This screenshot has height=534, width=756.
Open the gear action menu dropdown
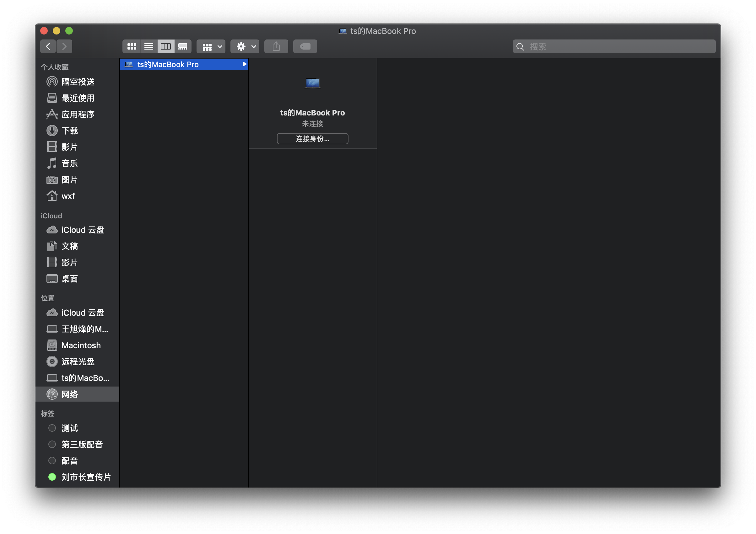(245, 46)
